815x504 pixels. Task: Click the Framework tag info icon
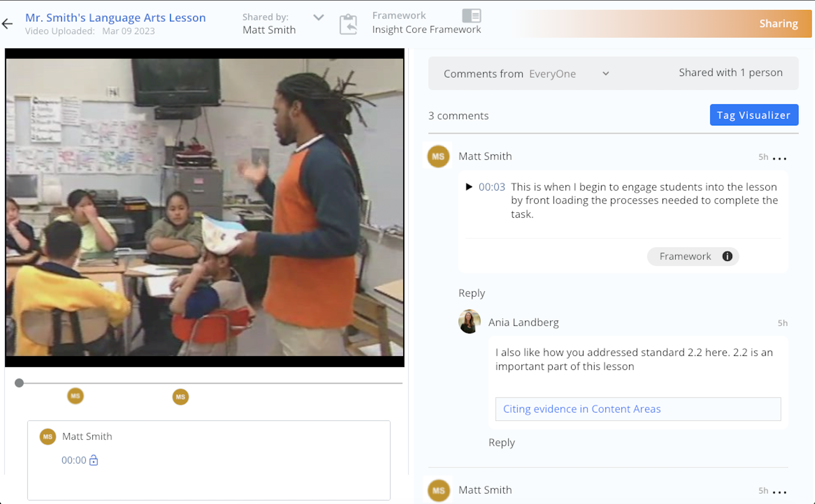(727, 256)
